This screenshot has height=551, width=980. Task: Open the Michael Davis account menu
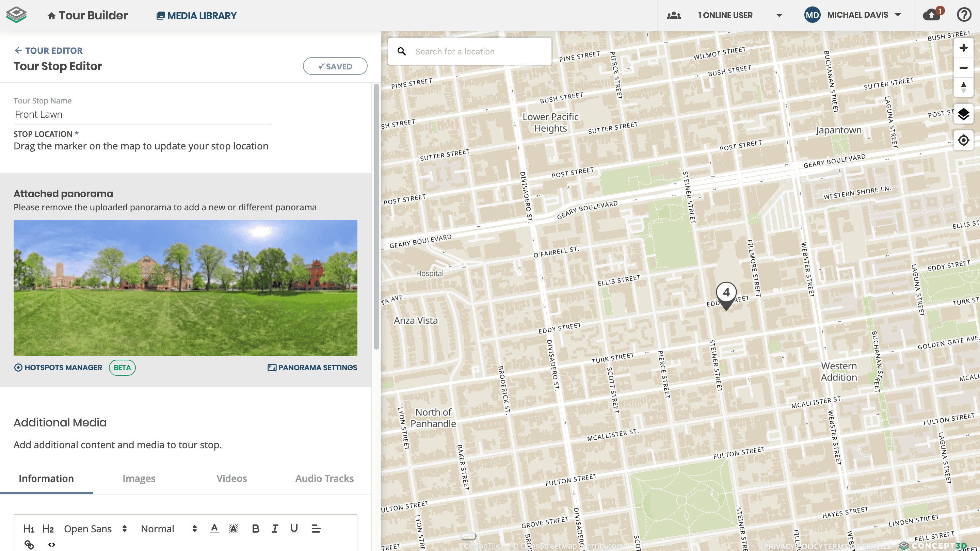(864, 15)
